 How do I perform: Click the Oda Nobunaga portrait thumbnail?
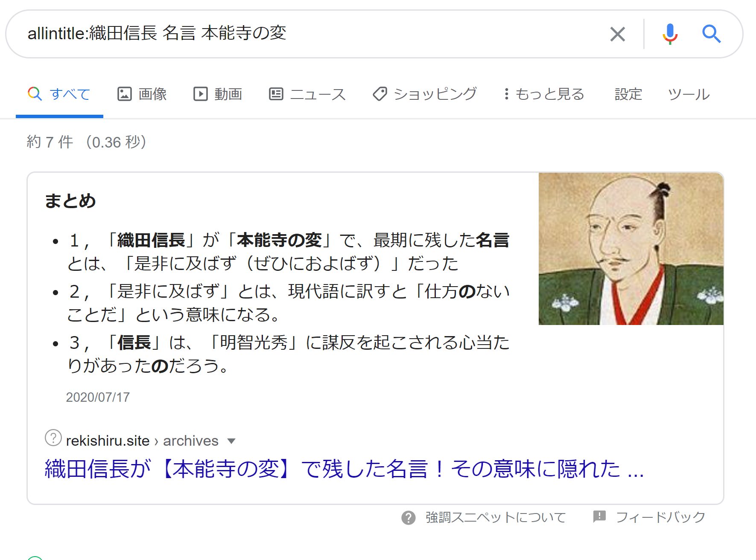(x=631, y=249)
